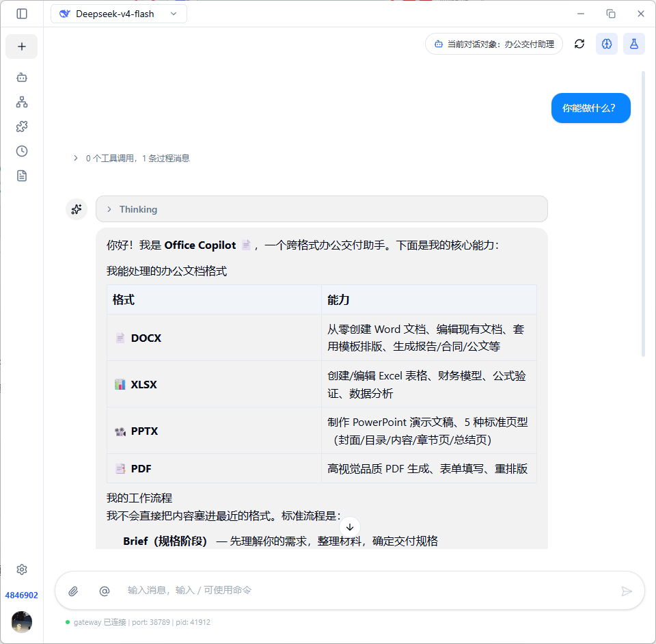Open settings gear icon in sidebar

pyautogui.click(x=22, y=569)
